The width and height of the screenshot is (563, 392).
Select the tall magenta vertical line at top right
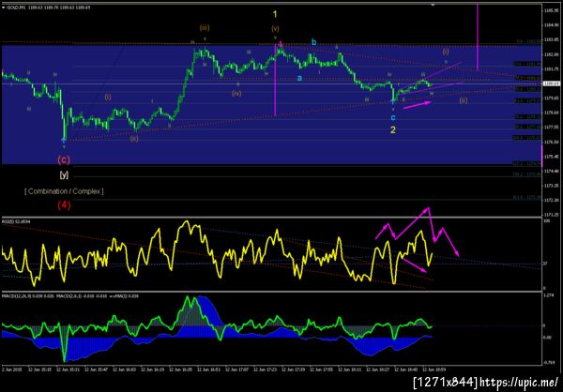[478, 37]
